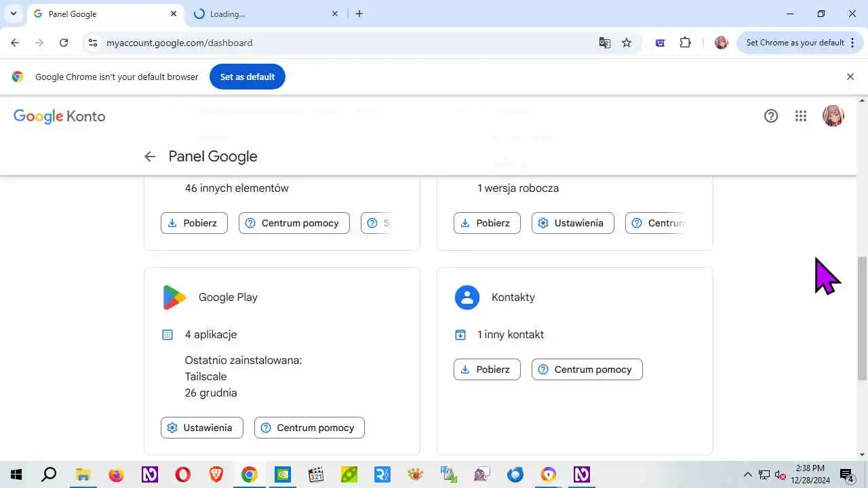The height and width of the screenshot is (488, 868).
Task: Click the 4 aplikacje text
Action: [x=211, y=335]
